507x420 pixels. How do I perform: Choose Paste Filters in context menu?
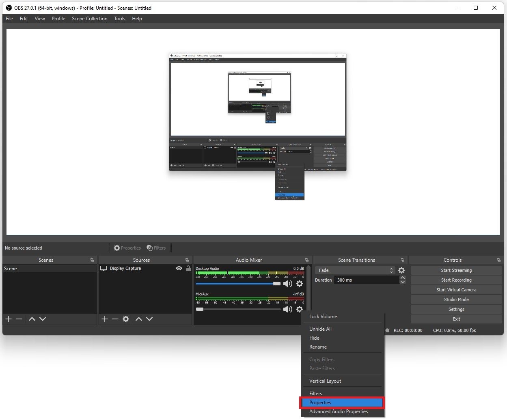tap(343, 368)
